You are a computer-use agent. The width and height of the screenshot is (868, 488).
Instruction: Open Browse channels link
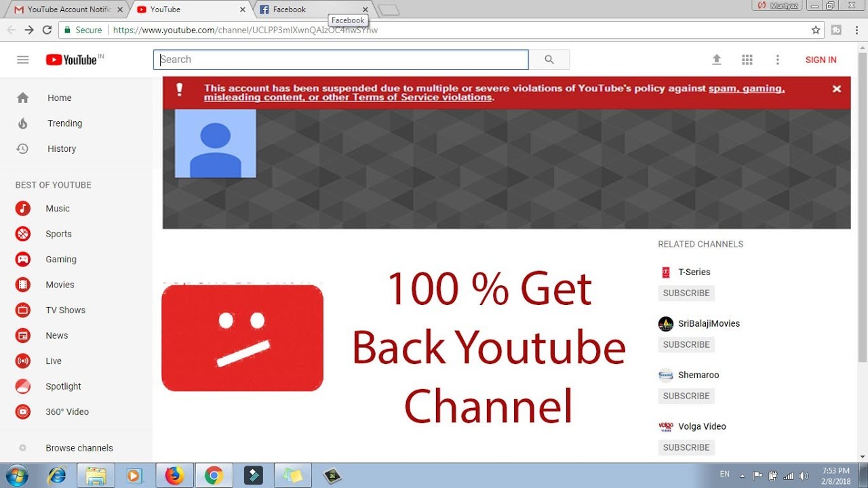tap(79, 448)
